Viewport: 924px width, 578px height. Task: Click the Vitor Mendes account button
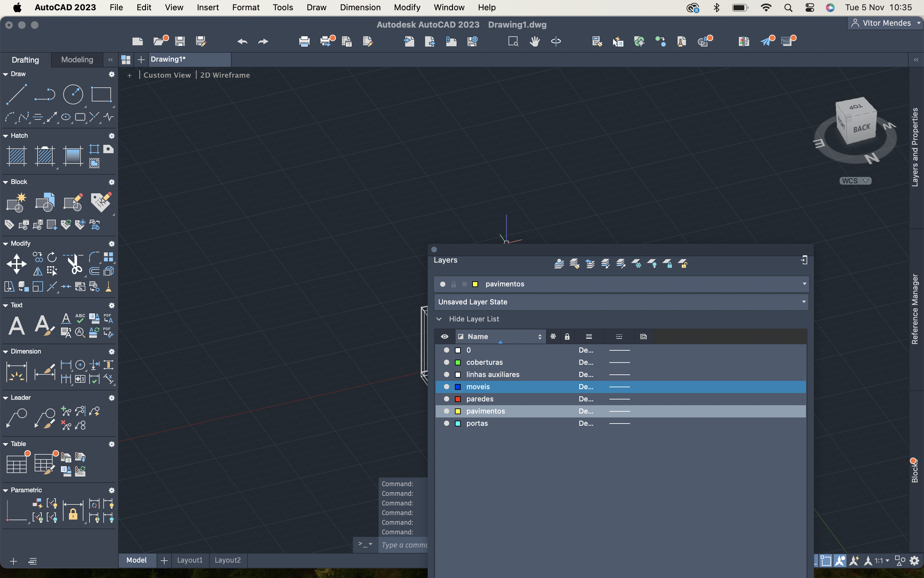coord(886,23)
